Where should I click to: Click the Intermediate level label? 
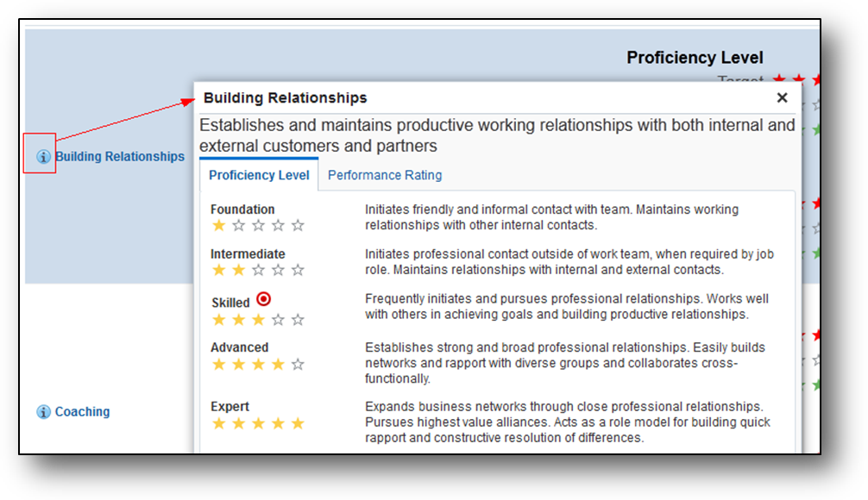248,254
